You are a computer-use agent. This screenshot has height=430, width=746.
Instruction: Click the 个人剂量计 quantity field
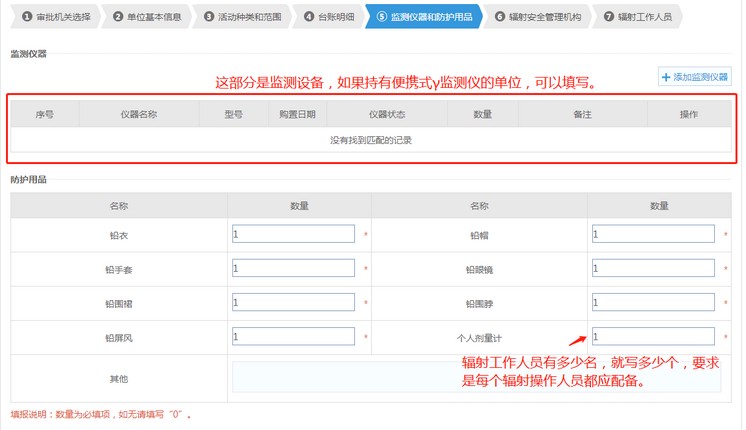pos(653,336)
